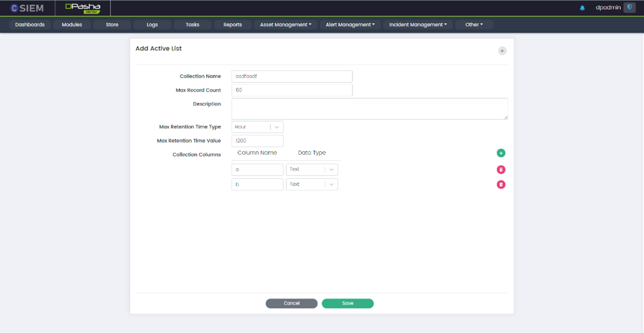Click the back arrow icon on form
The width and height of the screenshot is (644, 333).
click(x=502, y=51)
